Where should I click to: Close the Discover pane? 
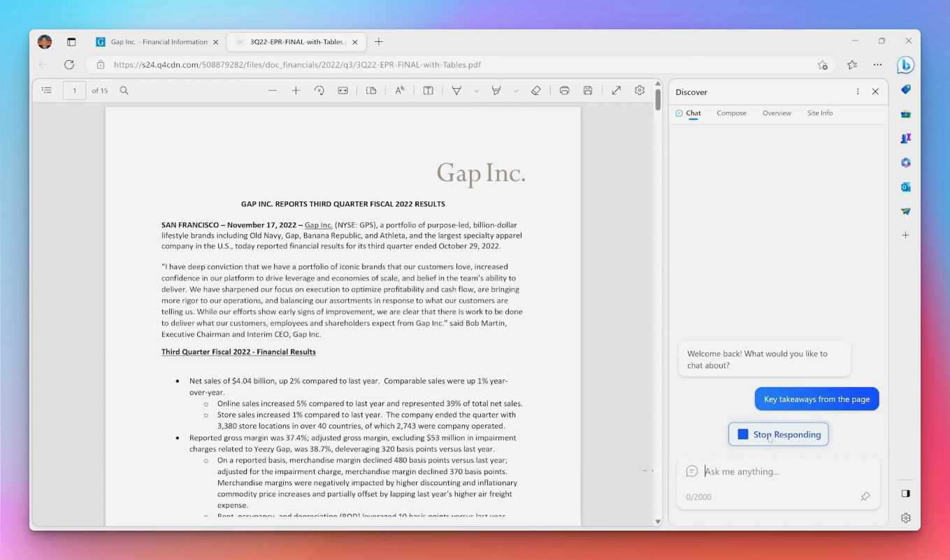point(875,92)
